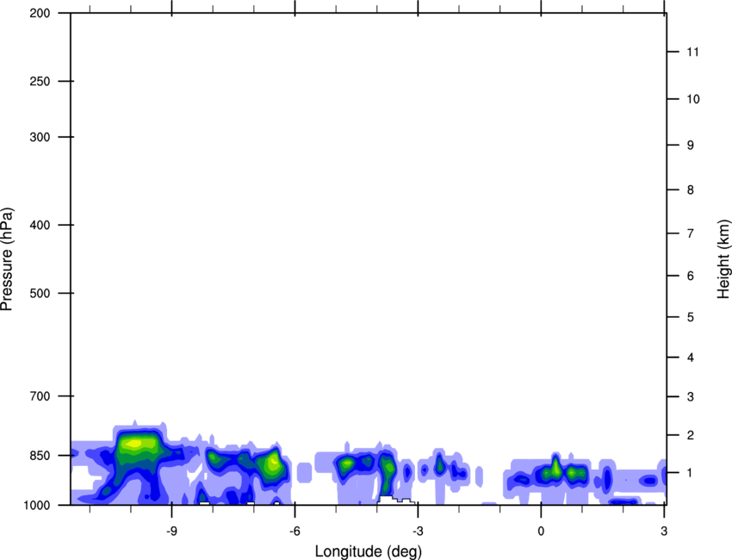Click the 6 km height label
Viewport: 732px width, 560px height.
691,276
